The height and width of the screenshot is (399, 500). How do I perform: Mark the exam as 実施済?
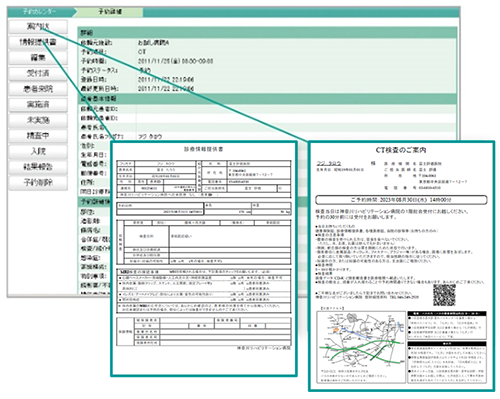[x=38, y=105]
